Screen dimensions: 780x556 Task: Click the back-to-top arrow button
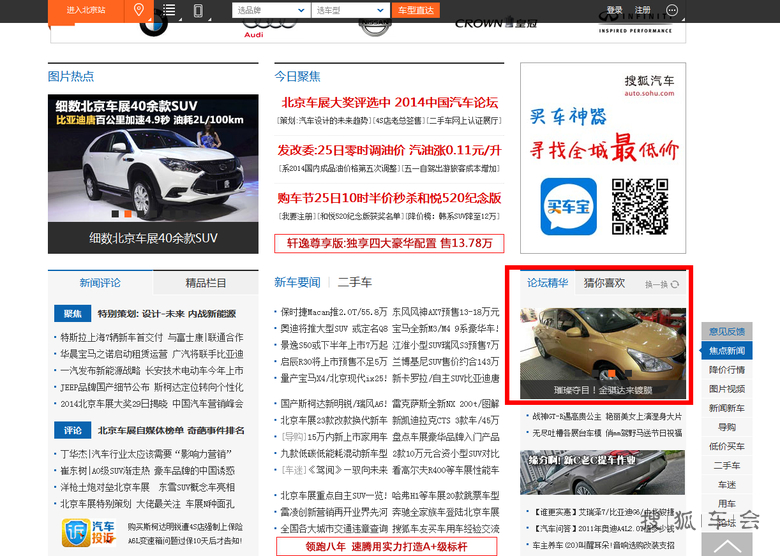pos(726,543)
